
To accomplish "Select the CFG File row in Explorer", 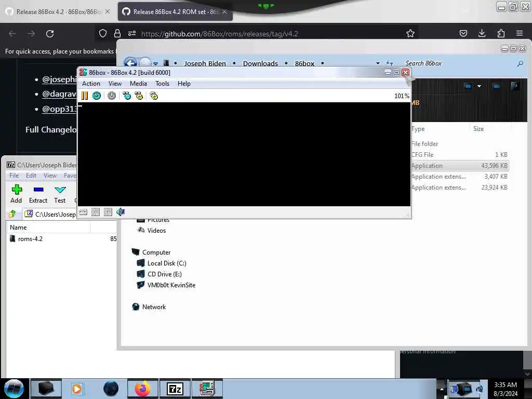I will pyautogui.click(x=460, y=155).
